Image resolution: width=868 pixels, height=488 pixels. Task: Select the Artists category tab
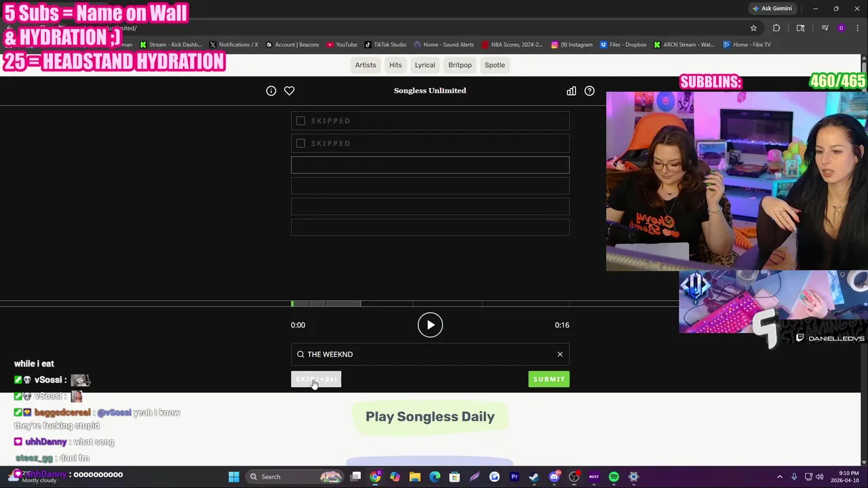click(x=365, y=65)
